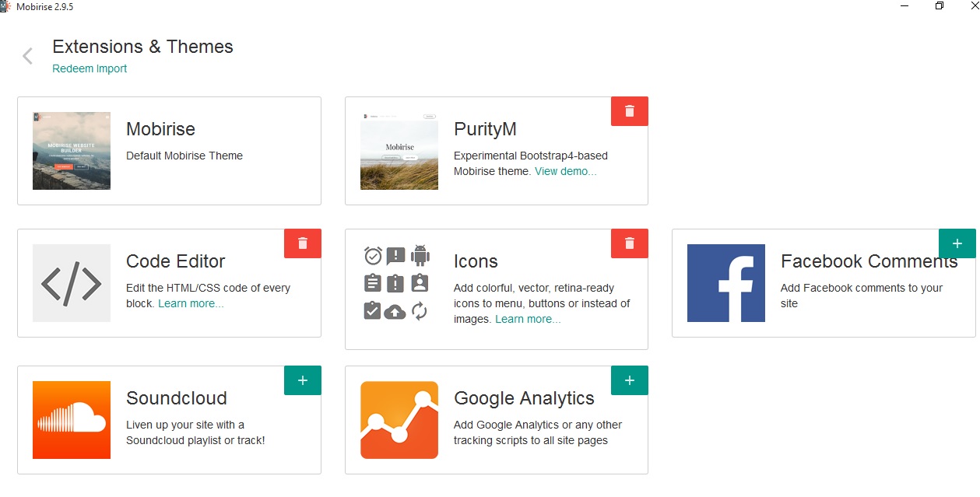Select the PurityM theme thumbnail
Screen dimensions: 980x497
coord(399,151)
